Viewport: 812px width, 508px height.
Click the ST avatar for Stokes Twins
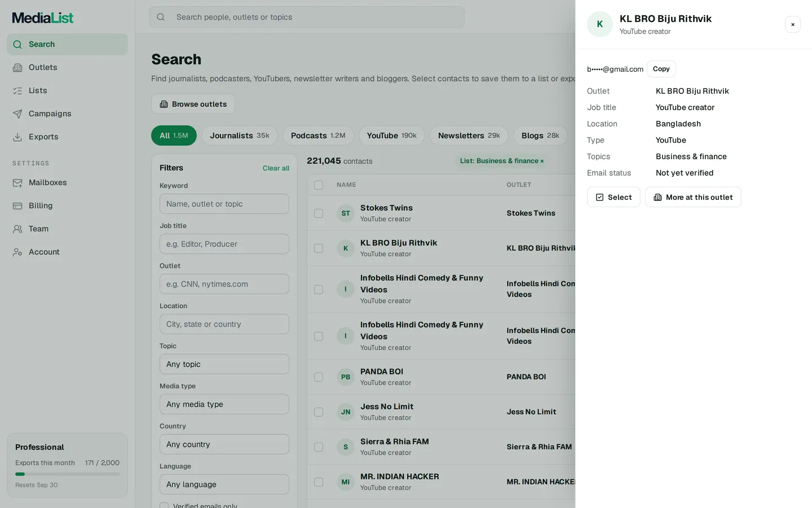(346, 213)
